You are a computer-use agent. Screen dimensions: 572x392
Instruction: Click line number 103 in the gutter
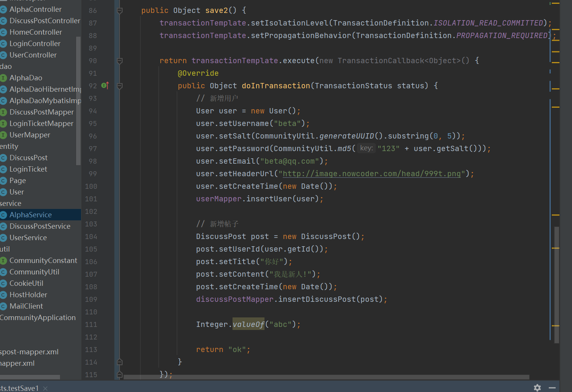click(91, 224)
